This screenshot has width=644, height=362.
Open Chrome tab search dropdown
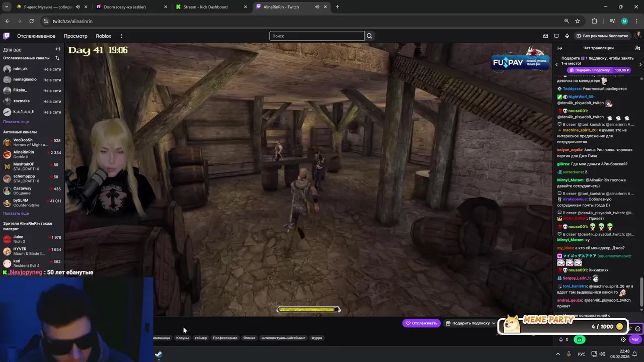click(x=7, y=7)
